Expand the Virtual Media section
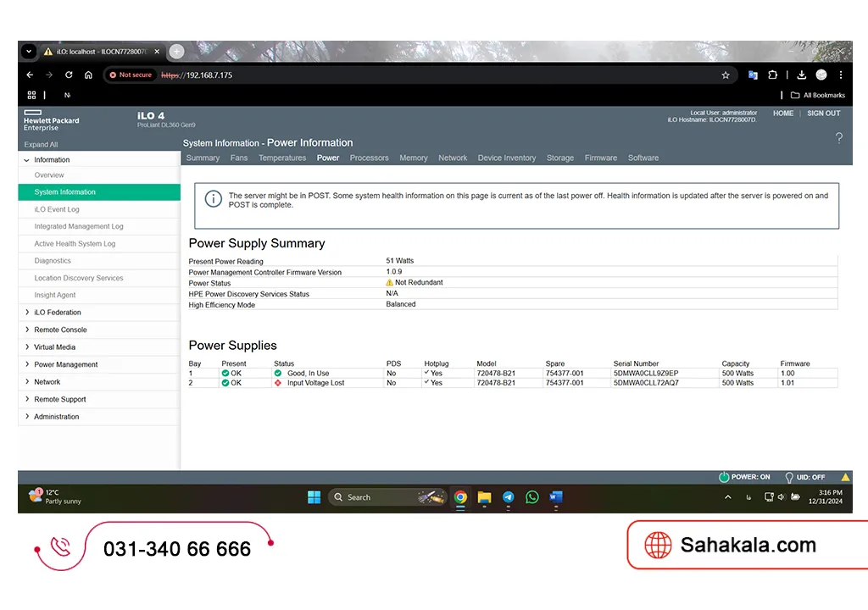 coord(27,347)
